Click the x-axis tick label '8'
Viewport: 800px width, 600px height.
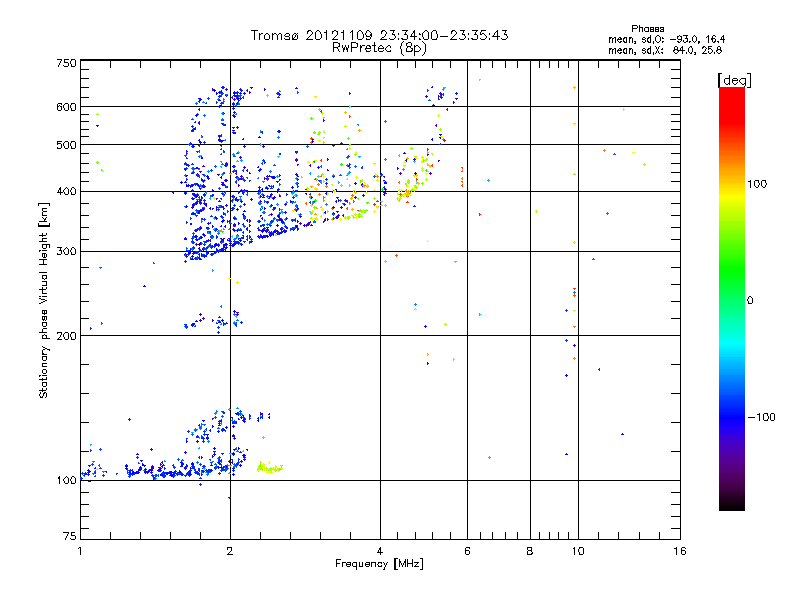530,551
